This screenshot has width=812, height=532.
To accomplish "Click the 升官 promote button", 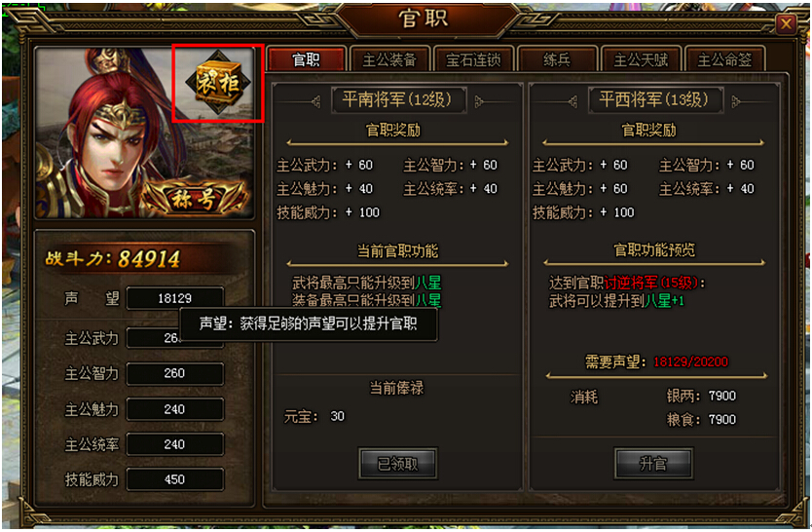I will pos(652,463).
